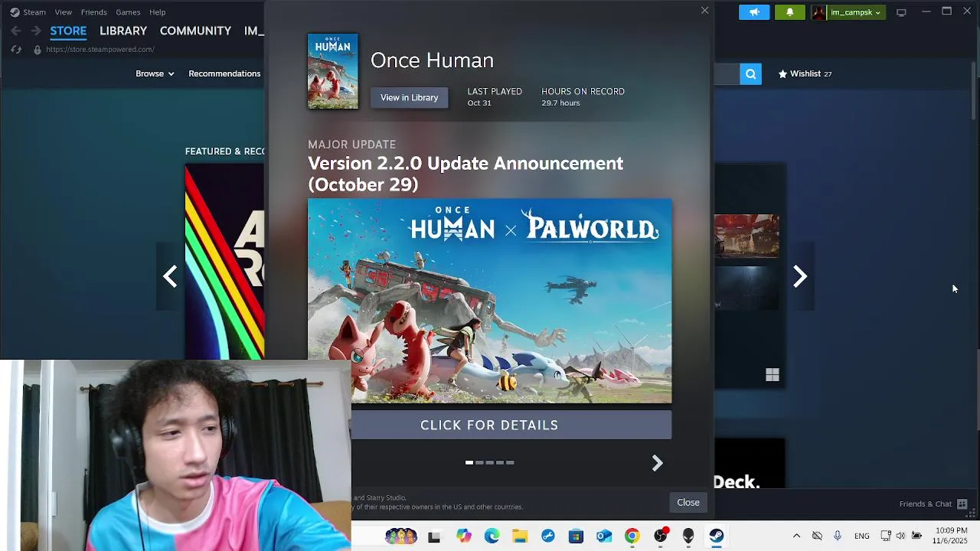This screenshot has height=551, width=980.
Task: Select the last update pagination dot
Action: [510, 462]
